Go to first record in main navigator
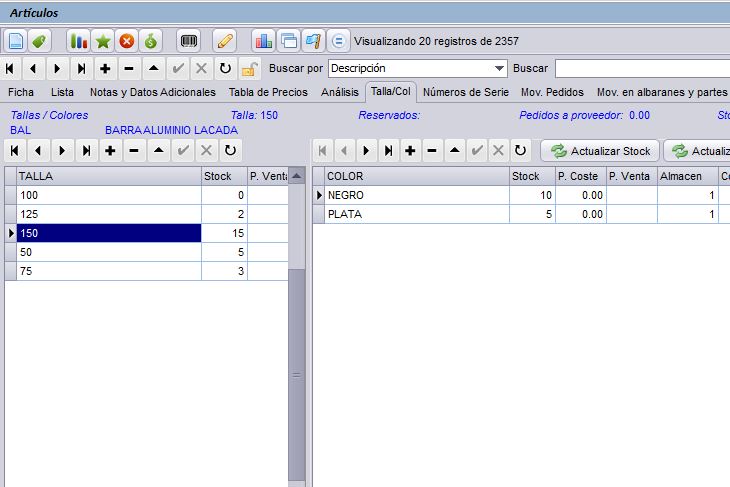 tap(9, 69)
